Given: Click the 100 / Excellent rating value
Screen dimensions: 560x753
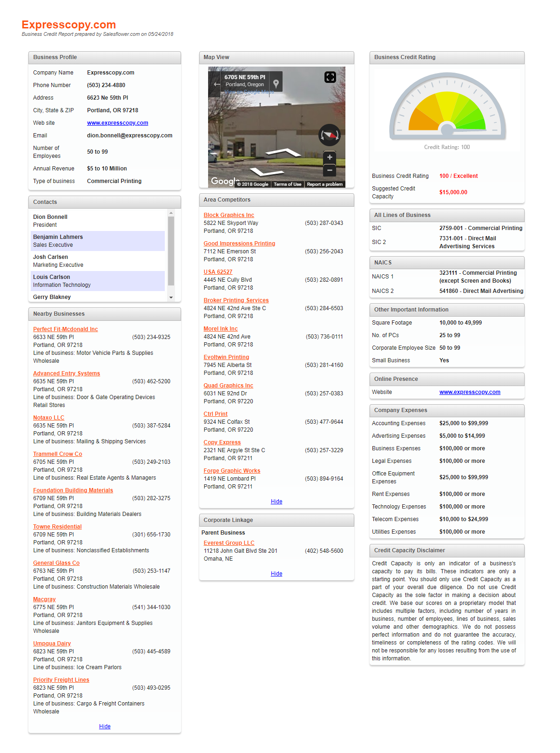Looking at the screenshot, I should click(459, 176).
